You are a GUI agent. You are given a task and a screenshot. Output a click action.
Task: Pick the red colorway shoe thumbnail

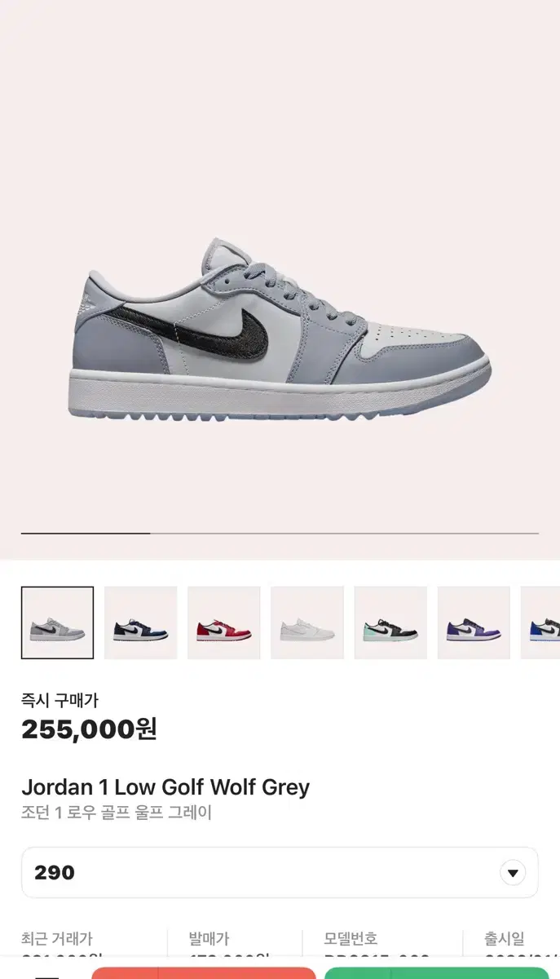coord(223,622)
